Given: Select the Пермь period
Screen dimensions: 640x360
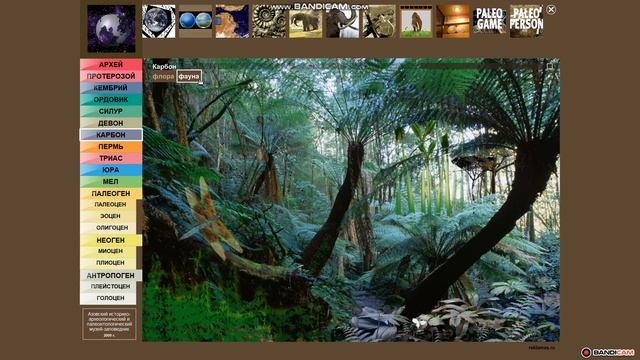Looking at the screenshot, I should [111, 147].
